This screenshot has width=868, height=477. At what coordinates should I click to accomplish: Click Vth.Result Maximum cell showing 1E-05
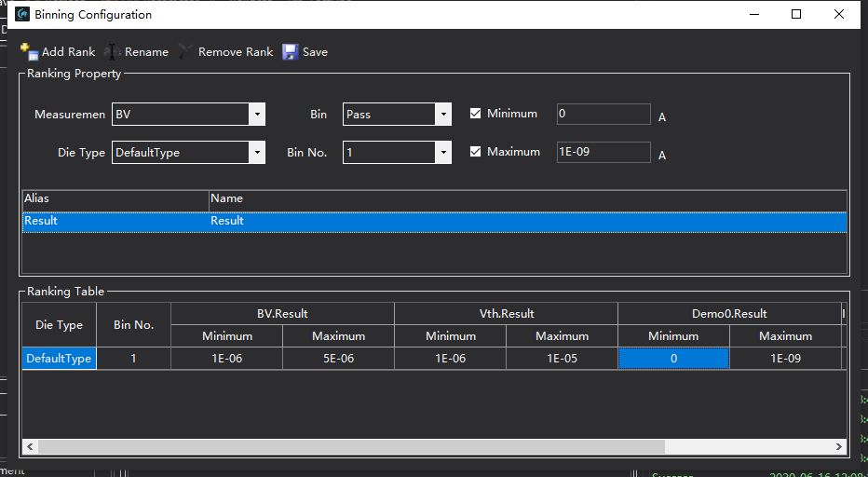(562, 359)
